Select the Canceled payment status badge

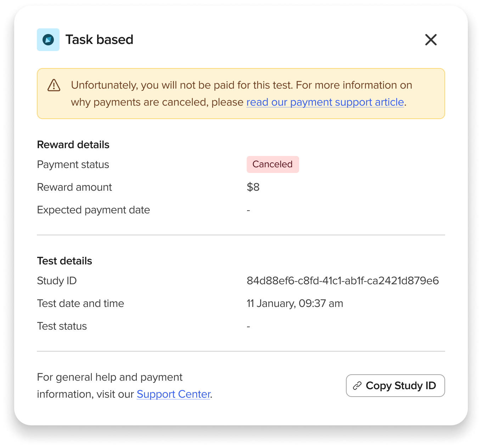coord(273,164)
